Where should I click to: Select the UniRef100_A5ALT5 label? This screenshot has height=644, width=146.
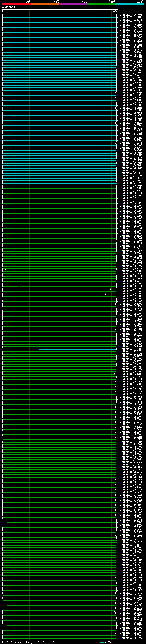tap(131, 67)
